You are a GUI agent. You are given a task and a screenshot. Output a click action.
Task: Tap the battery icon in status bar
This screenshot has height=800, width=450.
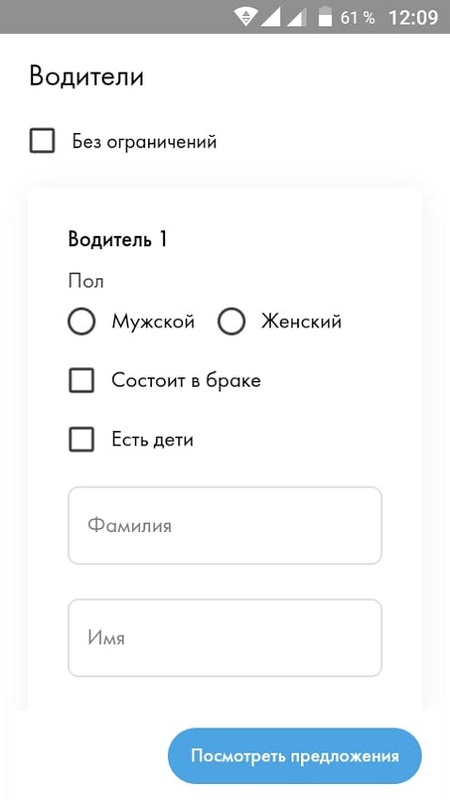click(x=325, y=16)
